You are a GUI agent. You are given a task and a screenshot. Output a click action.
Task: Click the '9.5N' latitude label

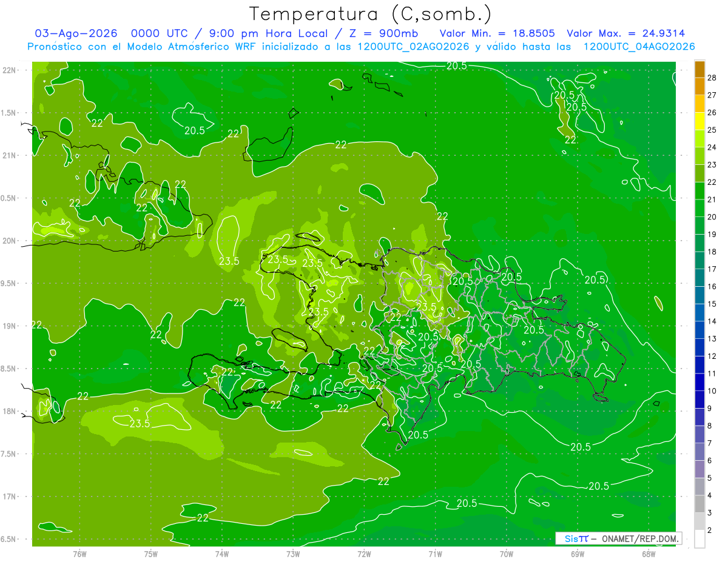point(9,283)
